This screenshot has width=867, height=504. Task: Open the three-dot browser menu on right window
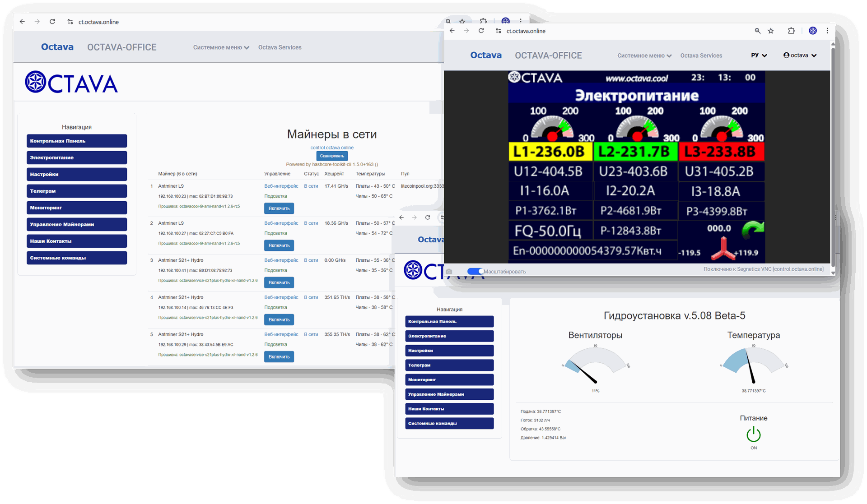(x=827, y=31)
